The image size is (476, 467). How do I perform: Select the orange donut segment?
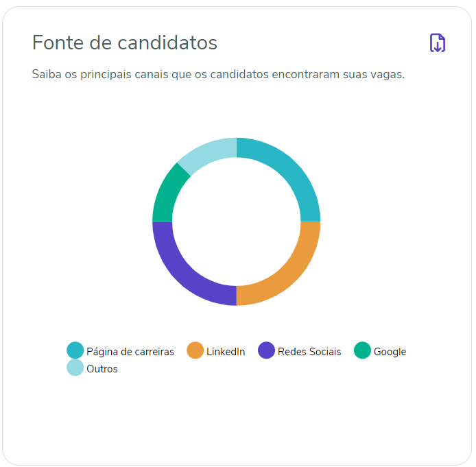(288, 273)
